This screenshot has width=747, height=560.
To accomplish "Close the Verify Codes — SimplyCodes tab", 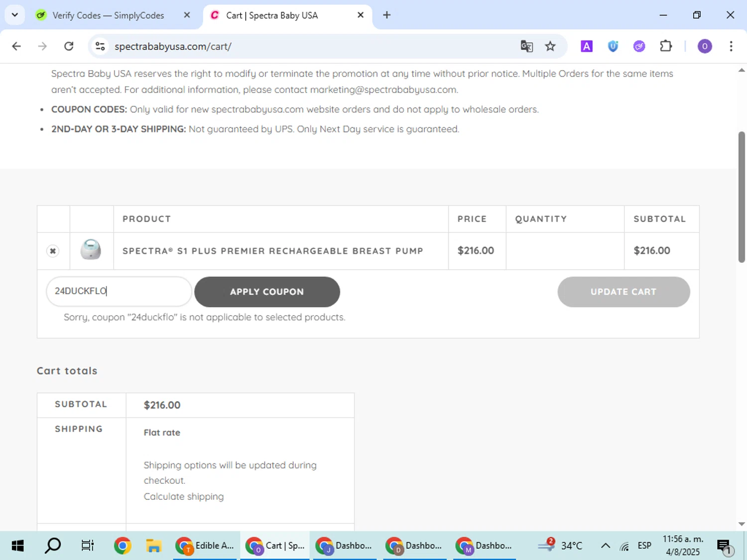I will click(x=187, y=15).
